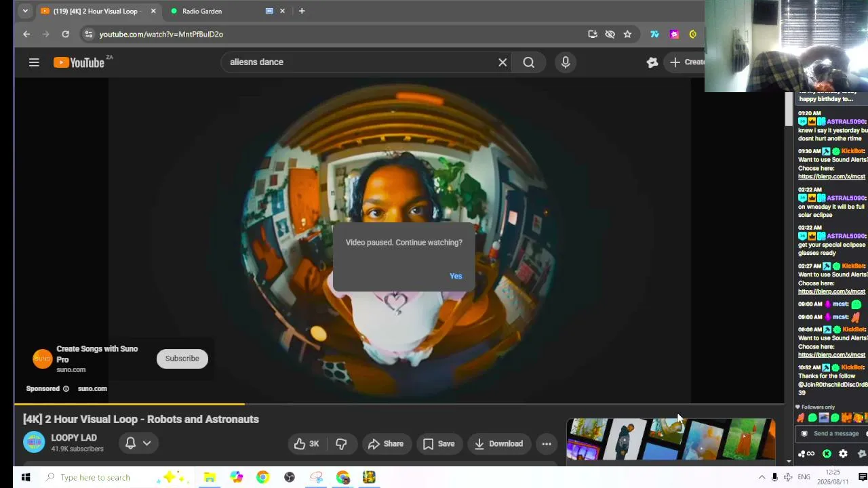Open the YouTube guide hamburger menu

(34, 62)
